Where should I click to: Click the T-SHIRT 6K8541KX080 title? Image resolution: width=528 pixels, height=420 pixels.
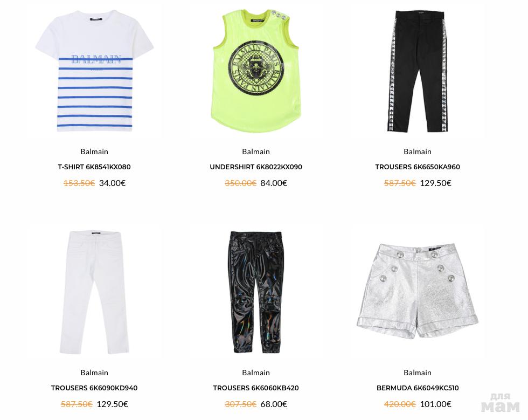94,167
